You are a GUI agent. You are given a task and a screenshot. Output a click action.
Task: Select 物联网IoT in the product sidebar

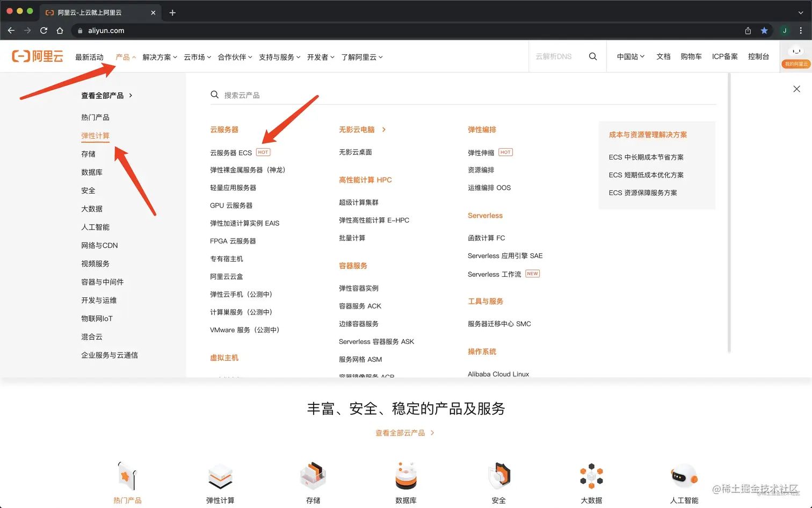[97, 318]
